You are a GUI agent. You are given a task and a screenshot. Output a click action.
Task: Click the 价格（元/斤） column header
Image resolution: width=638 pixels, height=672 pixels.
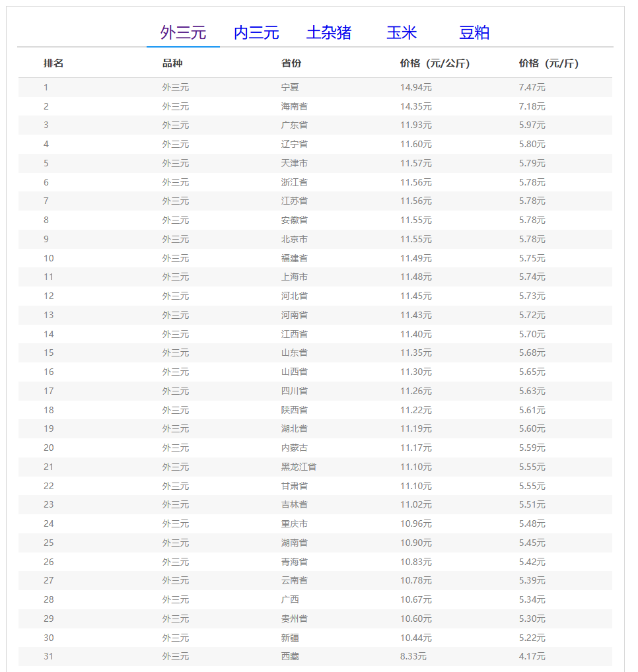[x=548, y=63]
